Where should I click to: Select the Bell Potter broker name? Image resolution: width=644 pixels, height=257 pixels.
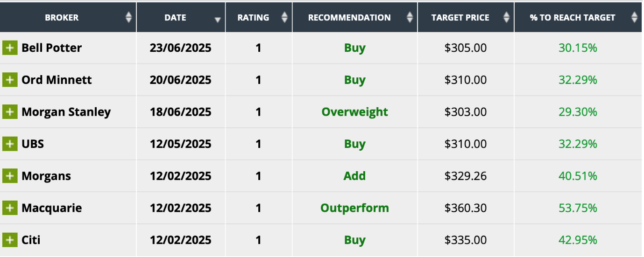point(51,48)
